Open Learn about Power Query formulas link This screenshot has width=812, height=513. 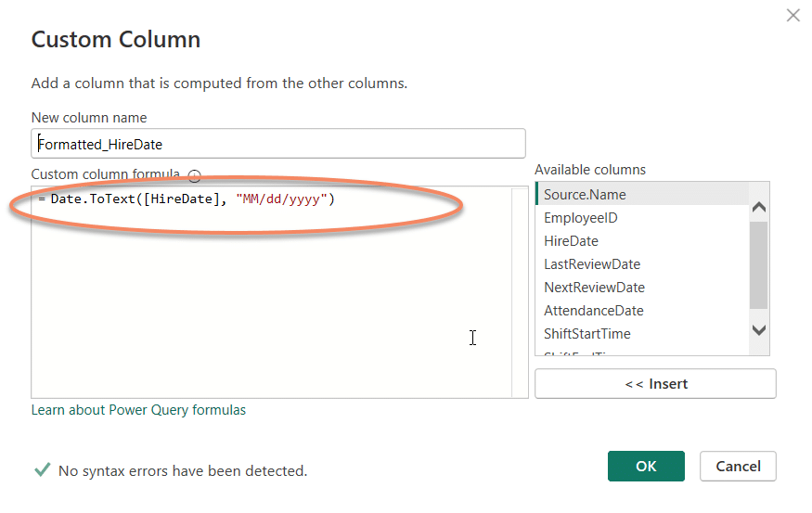point(138,410)
